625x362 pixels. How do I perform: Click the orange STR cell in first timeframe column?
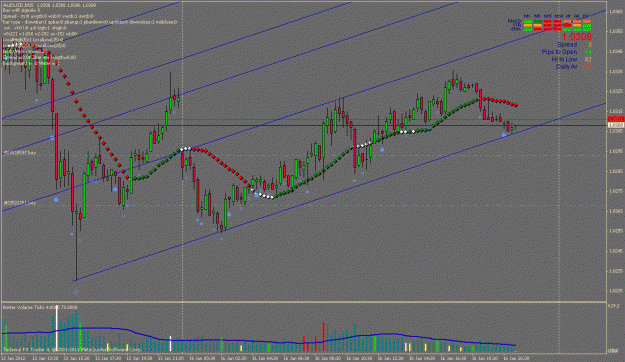tap(528, 25)
